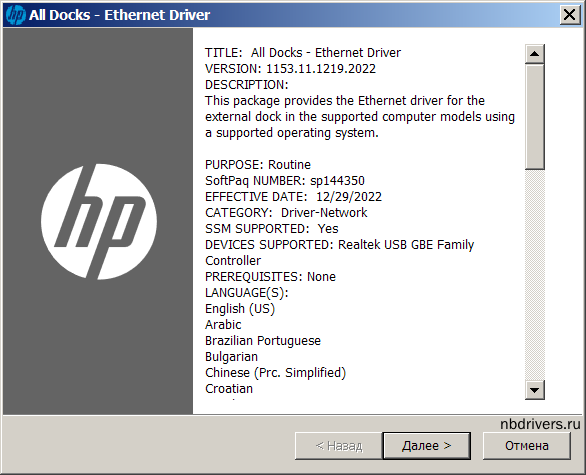Click the nbdrivers.ru watermark text

tap(540, 424)
